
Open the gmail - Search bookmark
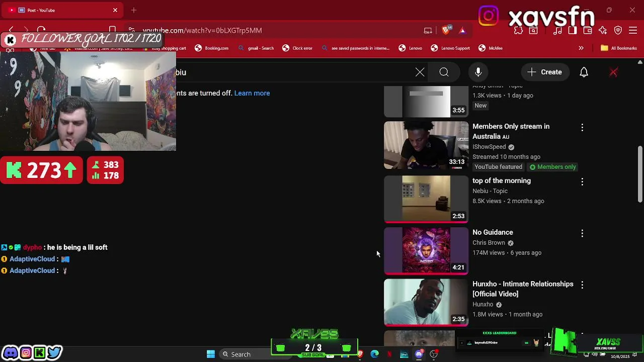pos(256,48)
